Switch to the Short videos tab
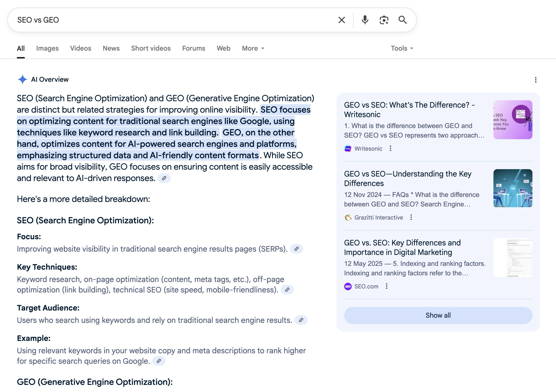Image resolution: width=556 pixels, height=392 pixels. point(151,48)
